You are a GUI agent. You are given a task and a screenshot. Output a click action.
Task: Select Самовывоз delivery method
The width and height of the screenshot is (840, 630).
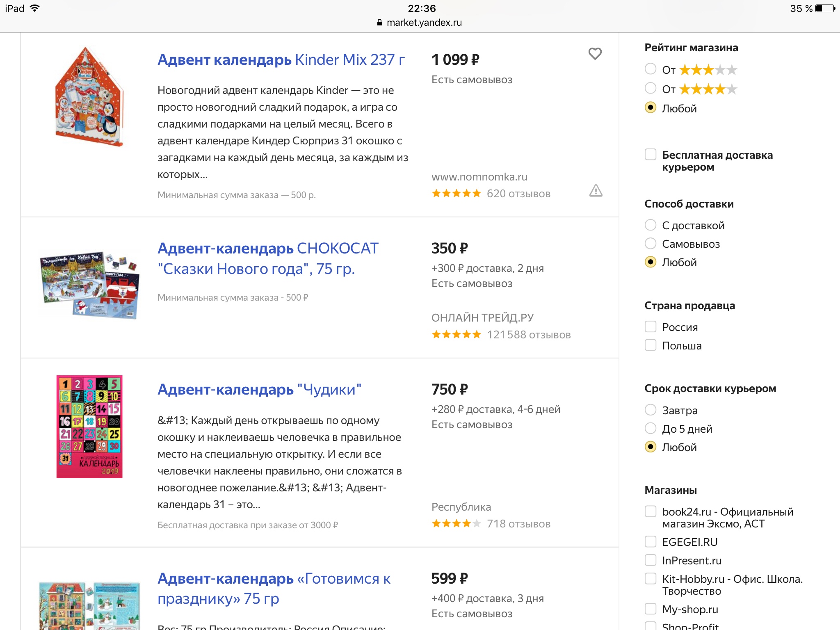651,244
